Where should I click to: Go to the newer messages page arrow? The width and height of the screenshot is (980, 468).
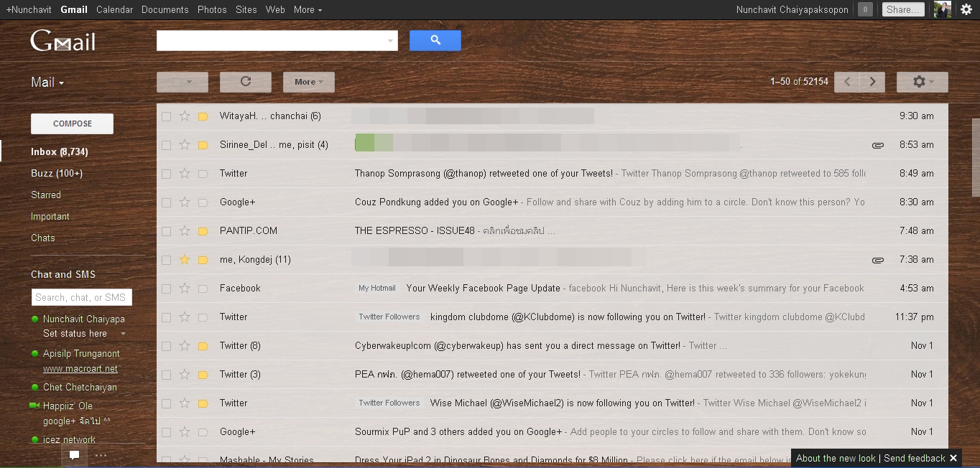pyautogui.click(x=847, y=82)
